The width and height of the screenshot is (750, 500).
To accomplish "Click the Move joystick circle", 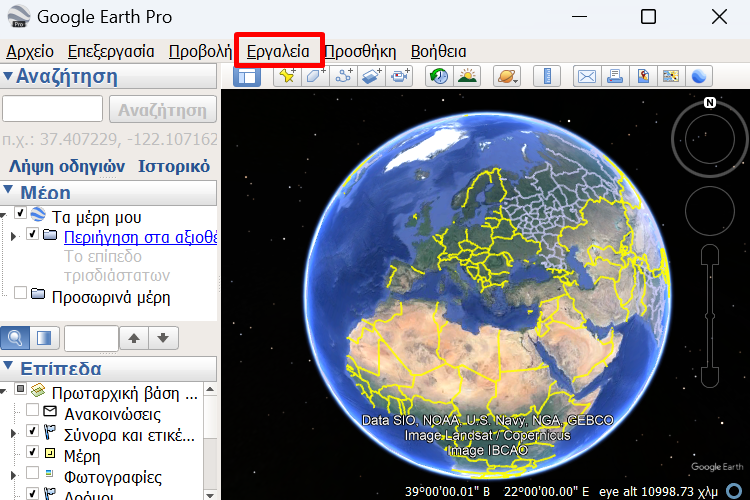I will (x=710, y=211).
